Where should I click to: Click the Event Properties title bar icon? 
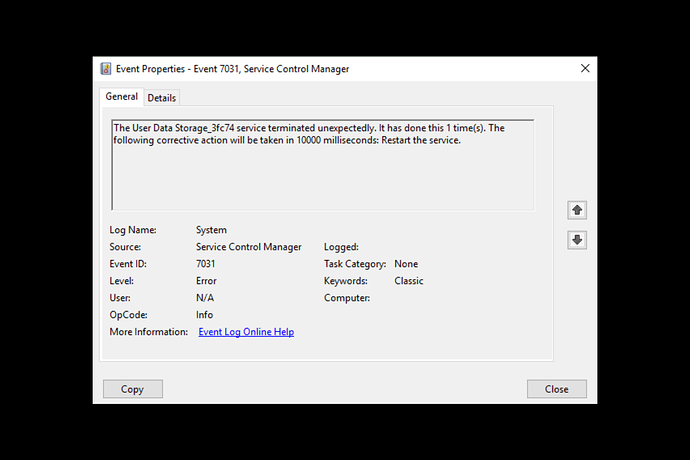(106, 69)
